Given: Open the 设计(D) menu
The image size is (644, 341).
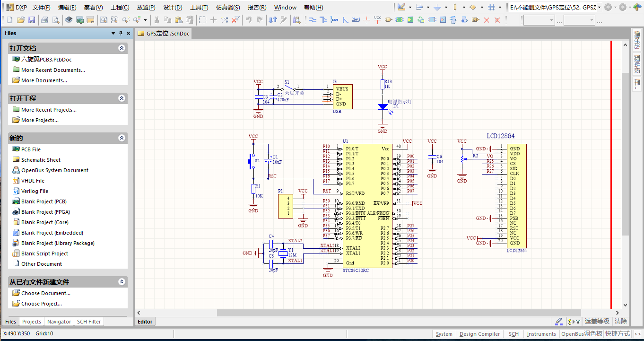Looking at the screenshot, I should tap(173, 8).
